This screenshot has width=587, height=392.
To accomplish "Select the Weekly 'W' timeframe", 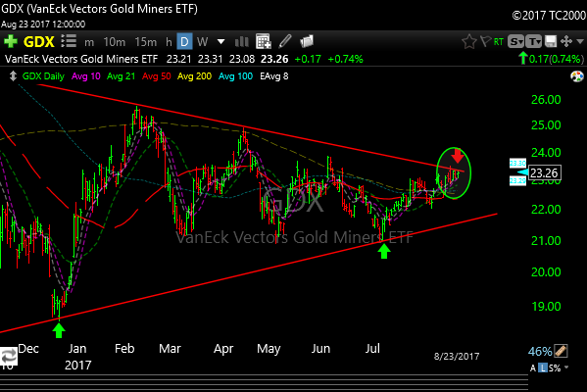I will [202, 41].
